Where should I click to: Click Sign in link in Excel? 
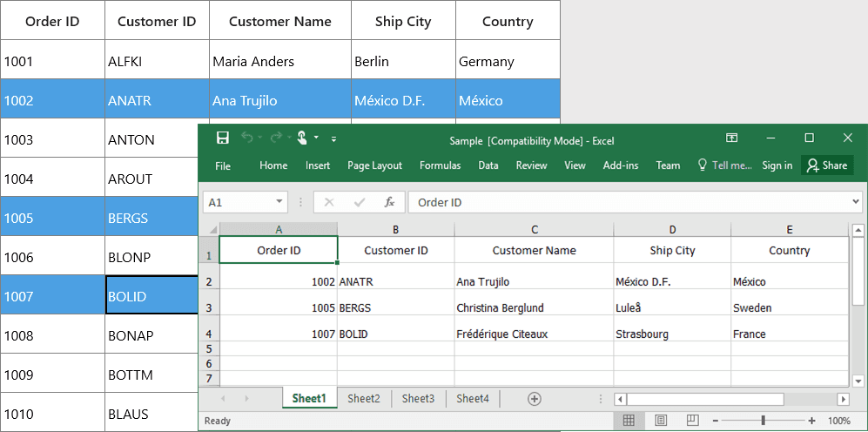[x=777, y=165]
